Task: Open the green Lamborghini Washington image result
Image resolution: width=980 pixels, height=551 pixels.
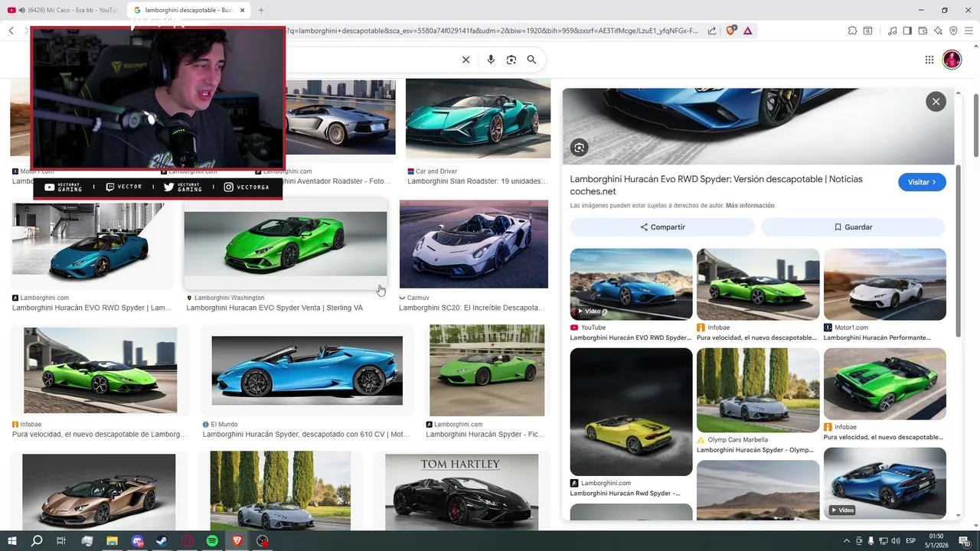Action: click(x=286, y=244)
